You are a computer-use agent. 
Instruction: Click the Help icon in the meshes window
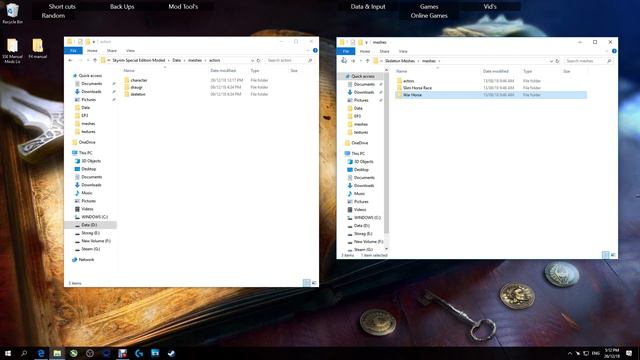click(614, 51)
